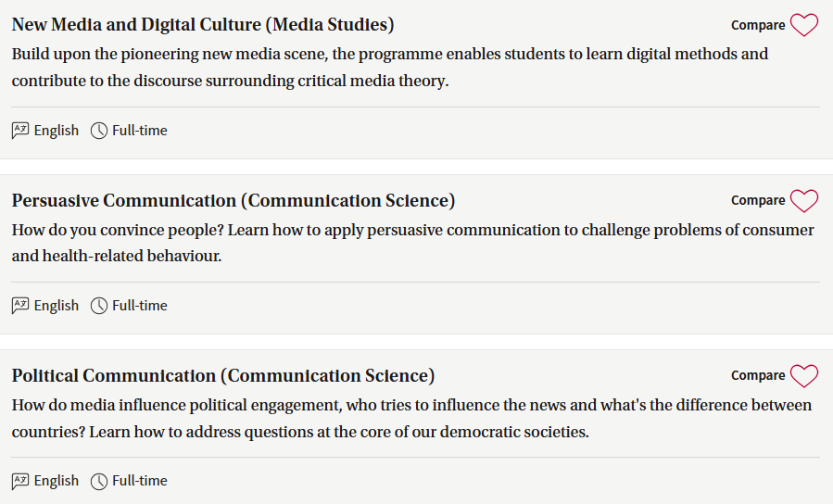Click the Persuasive Communication description text
The image size is (833, 504).
click(x=412, y=243)
